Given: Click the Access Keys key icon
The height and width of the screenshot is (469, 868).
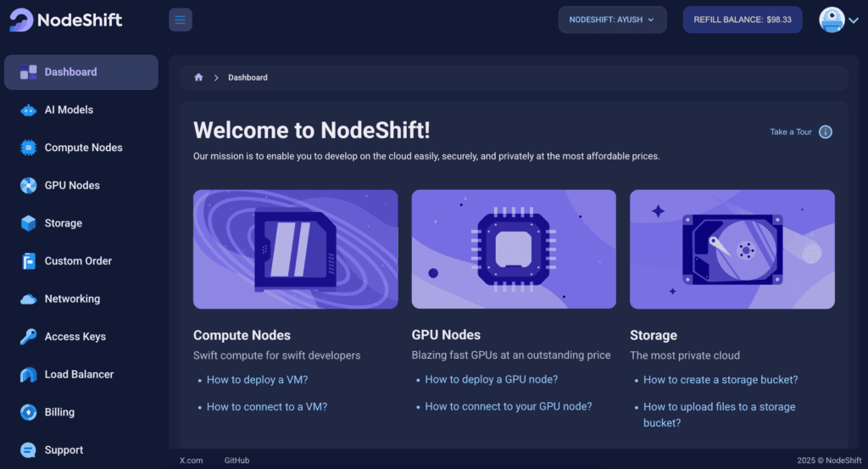Looking at the screenshot, I should tap(29, 337).
